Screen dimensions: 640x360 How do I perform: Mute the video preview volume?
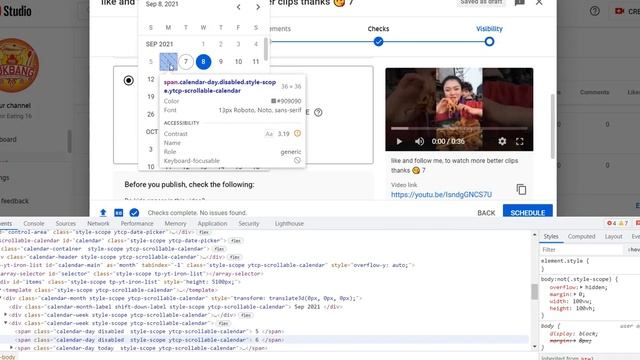[419, 141]
